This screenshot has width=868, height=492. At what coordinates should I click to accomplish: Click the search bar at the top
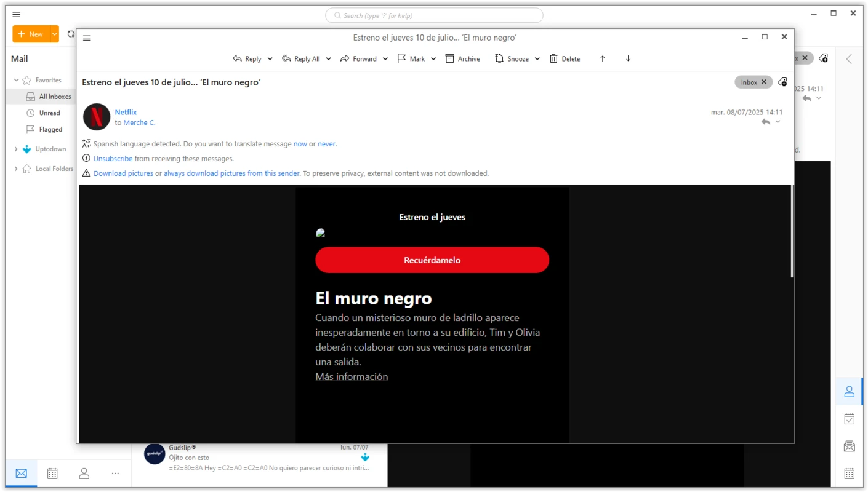click(x=433, y=15)
